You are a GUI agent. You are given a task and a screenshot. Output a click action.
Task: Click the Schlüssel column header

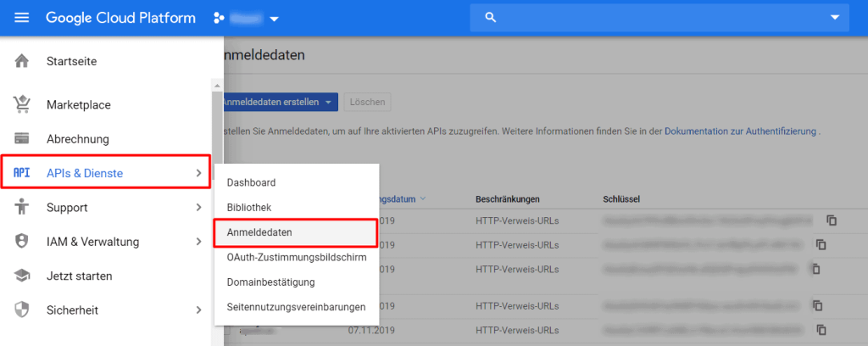click(x=621, y=198)
